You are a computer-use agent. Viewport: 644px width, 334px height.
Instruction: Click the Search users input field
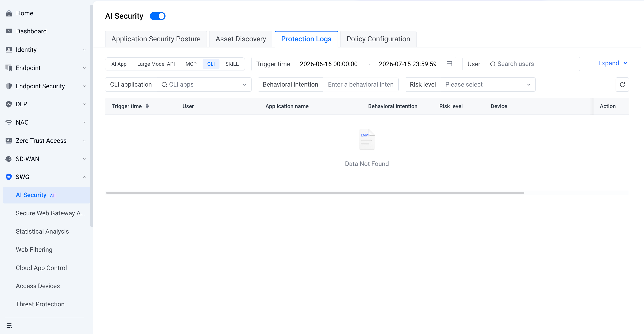point(532,64)
